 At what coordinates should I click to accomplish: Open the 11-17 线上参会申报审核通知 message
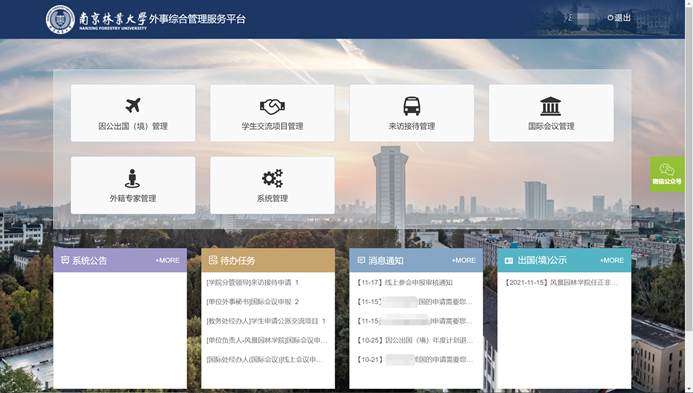coord(404,282)
